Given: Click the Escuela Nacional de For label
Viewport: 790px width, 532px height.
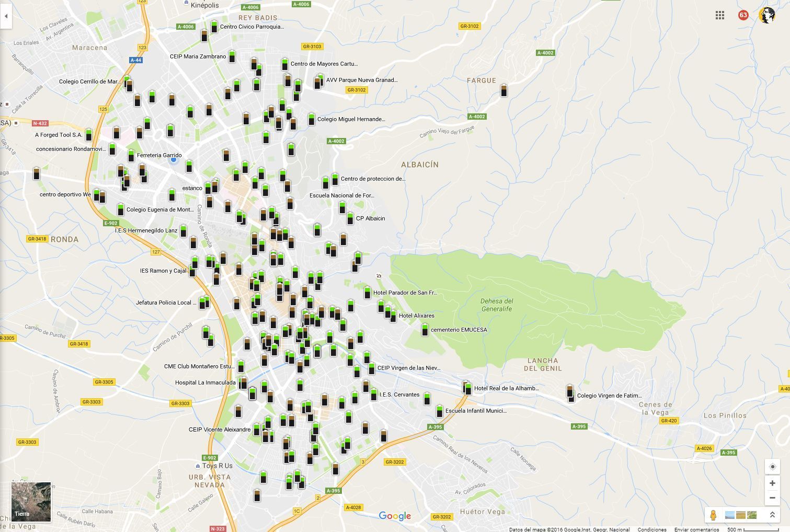Looking at the screenshot, I should (x=342, y=195).
